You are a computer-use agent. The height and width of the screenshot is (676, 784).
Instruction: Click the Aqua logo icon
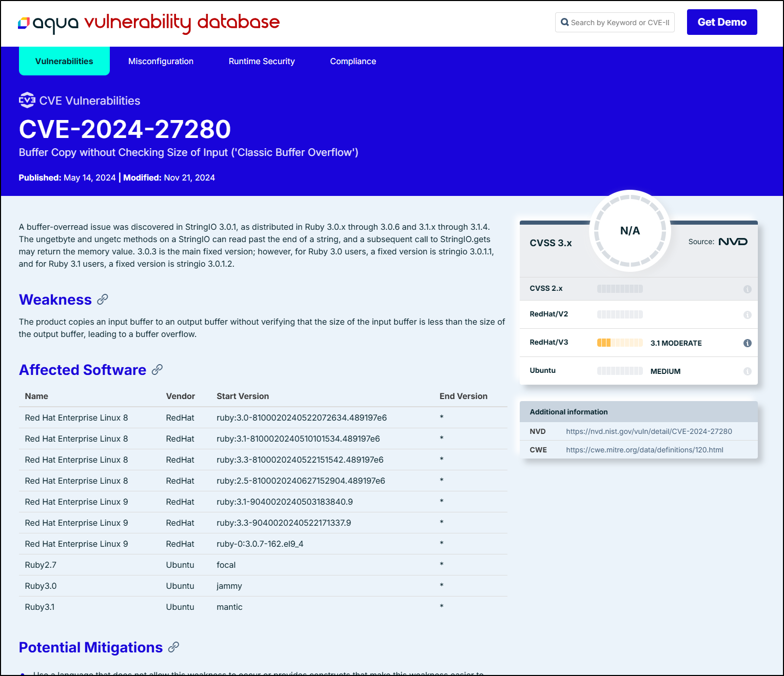tap(24, 23)
